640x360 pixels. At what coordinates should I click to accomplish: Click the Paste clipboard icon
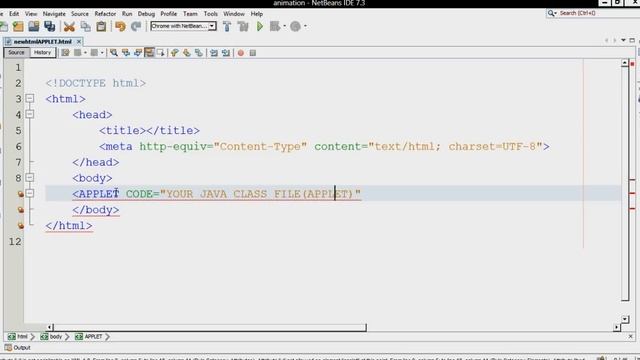tap(101, 27)
